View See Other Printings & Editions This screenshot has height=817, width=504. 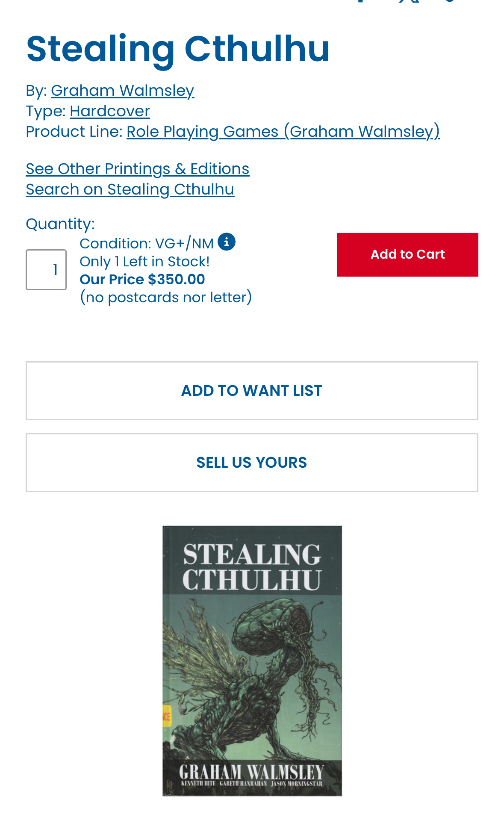tap(137, 169)
